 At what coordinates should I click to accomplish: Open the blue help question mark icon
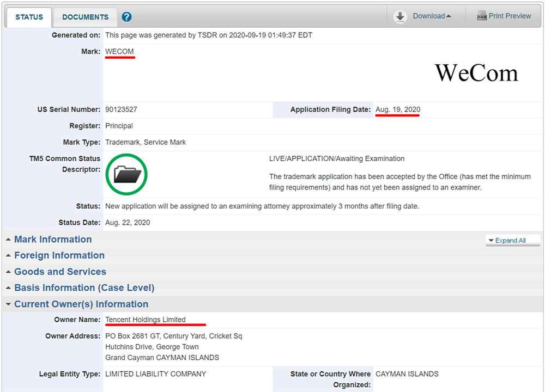(x=126, y=17)
